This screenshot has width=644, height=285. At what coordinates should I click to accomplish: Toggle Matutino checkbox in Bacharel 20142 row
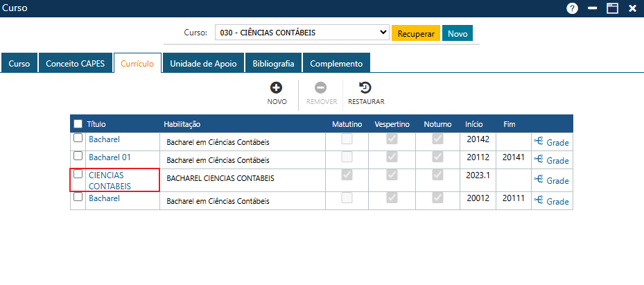tap(347, 139)
